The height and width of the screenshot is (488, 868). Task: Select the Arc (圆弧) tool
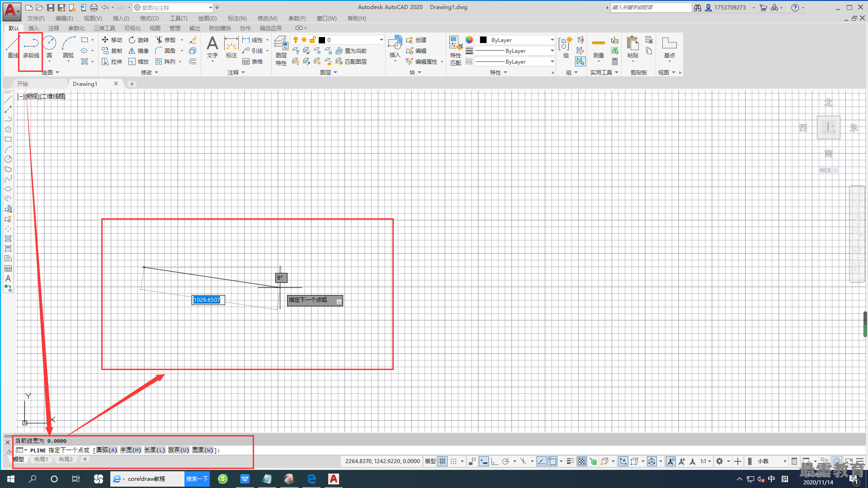68,47
